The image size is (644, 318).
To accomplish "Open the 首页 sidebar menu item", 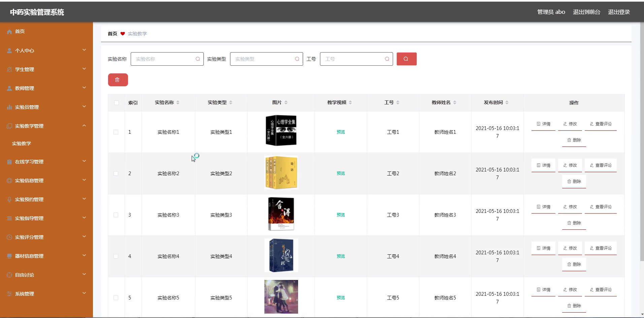I will coord(46,31).
